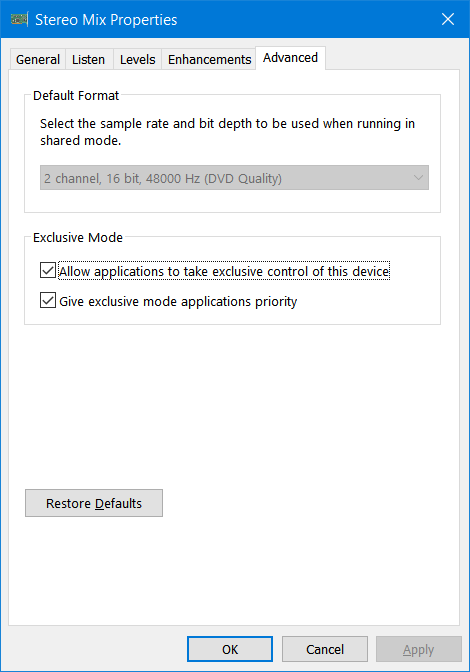Click the chevron arrow of format combo box

tap(418, 178)
